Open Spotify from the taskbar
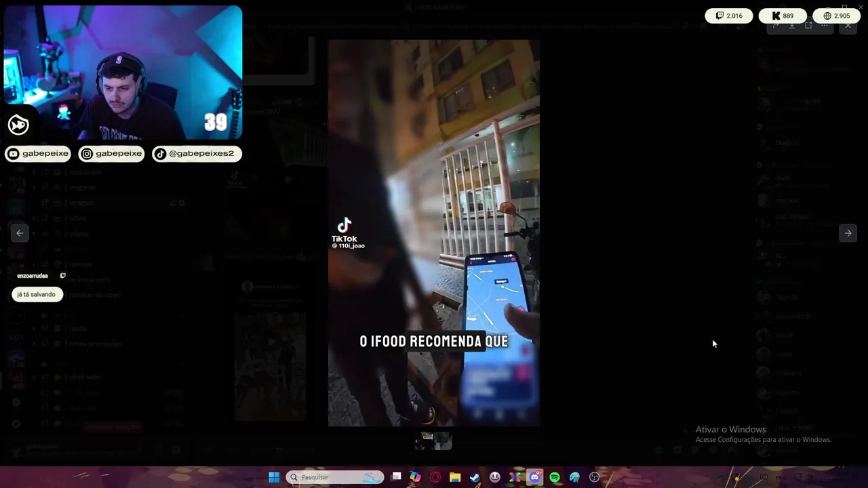The image size is (868, 488). click(555, 477)
